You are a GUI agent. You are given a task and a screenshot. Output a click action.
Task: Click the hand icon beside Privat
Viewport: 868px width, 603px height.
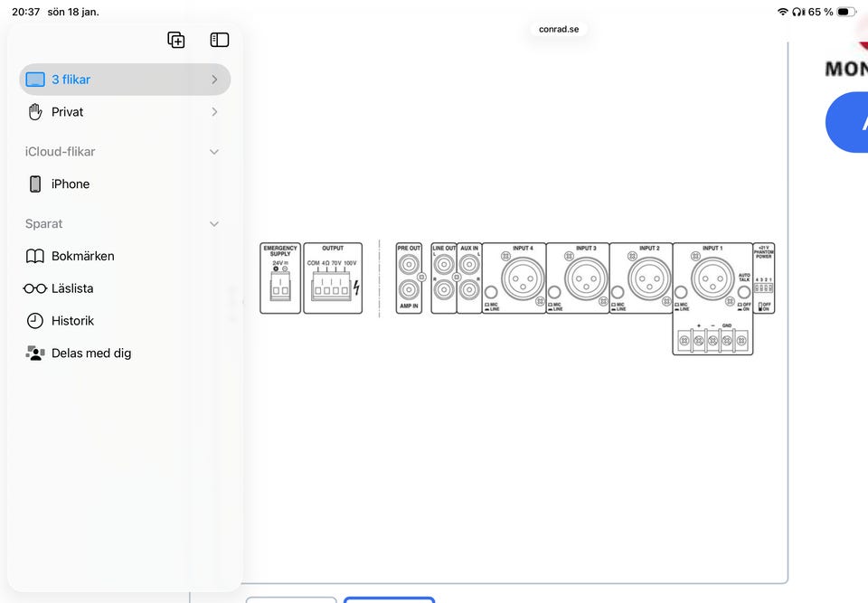(x=35, y=112)
